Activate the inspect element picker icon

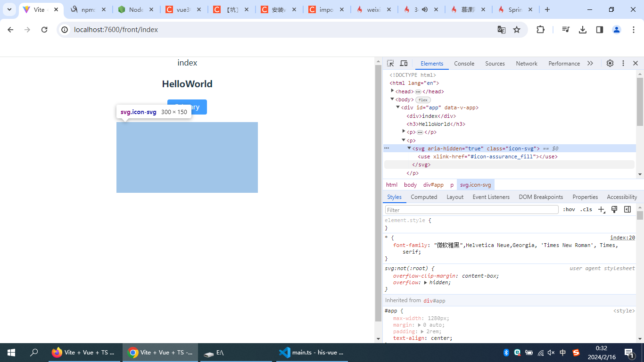click(x=390, y=63)
